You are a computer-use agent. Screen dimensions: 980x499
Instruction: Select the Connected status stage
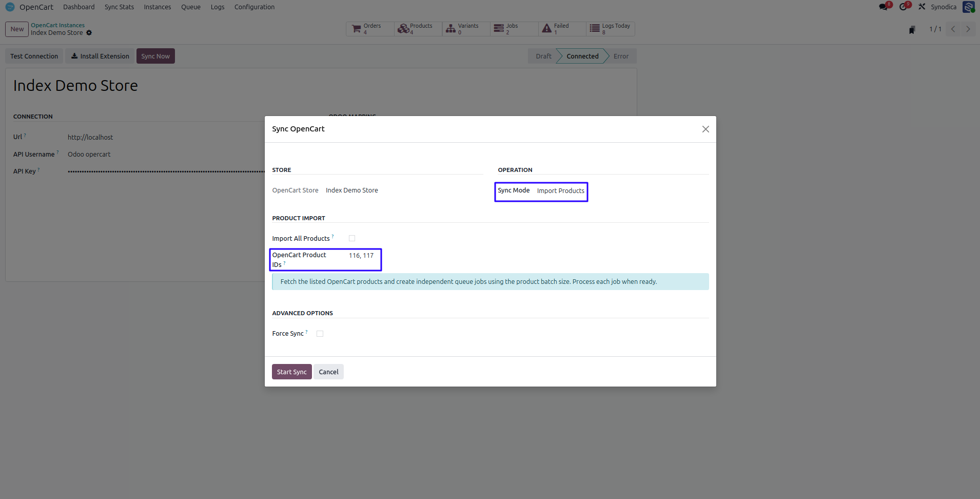pos(582,56)
